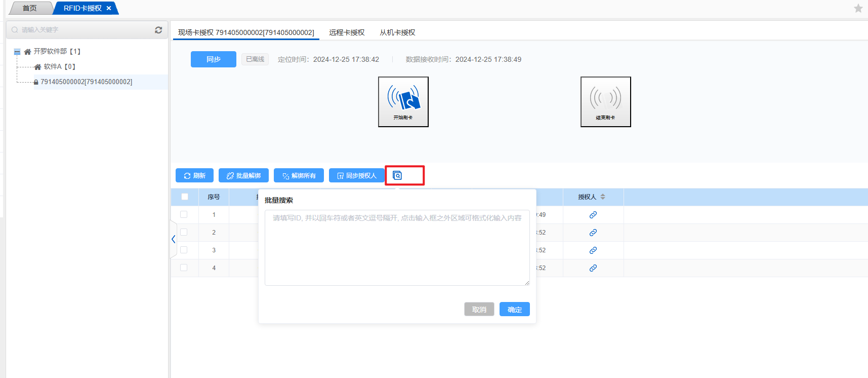Sort by 授权人 column arrows
This screenshot has height=378, width=868.
pyautogui.click(x=603, y=197)
